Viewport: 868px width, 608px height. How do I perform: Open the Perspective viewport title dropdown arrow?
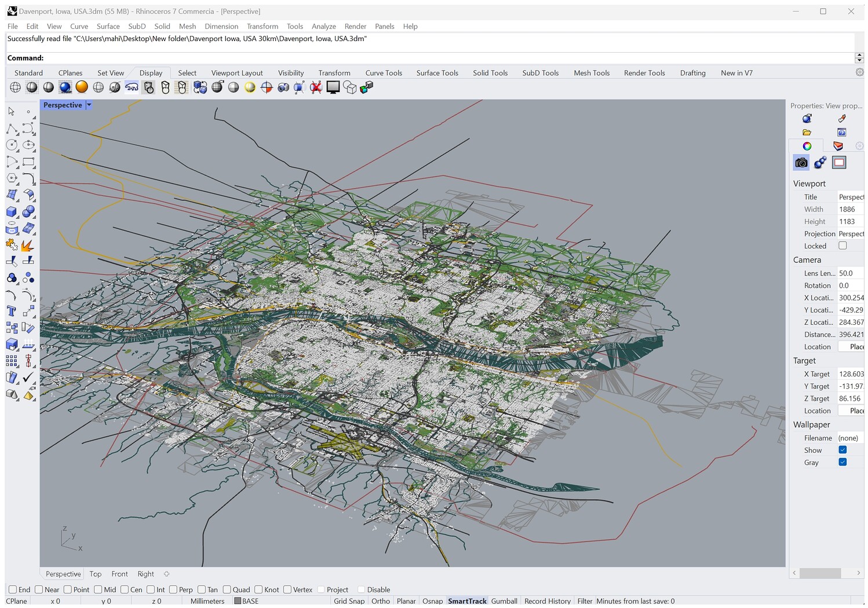(89, 105)
